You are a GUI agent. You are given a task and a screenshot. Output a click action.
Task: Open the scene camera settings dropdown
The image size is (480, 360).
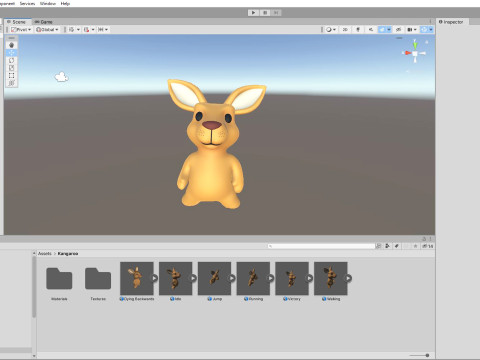(412, 30)
